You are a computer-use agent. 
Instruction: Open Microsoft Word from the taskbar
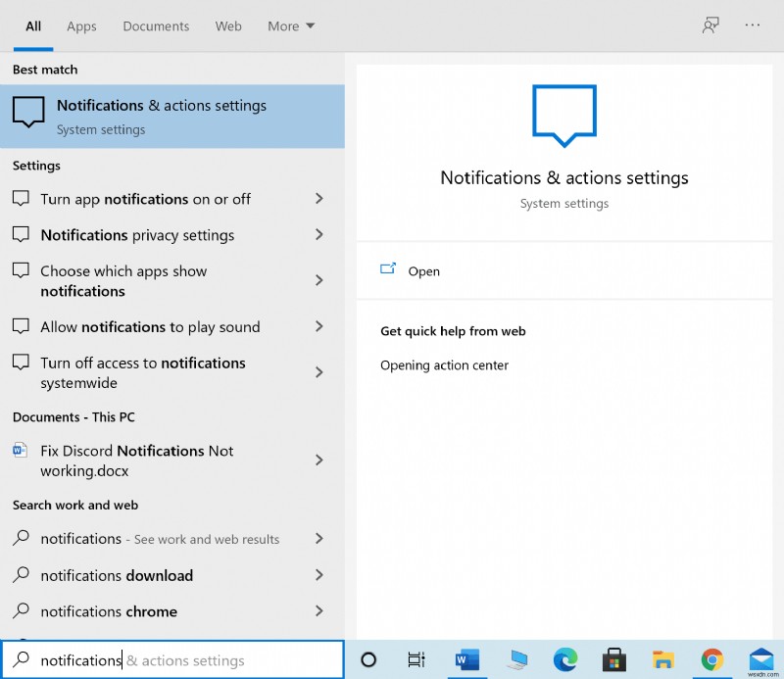(465, 659)
